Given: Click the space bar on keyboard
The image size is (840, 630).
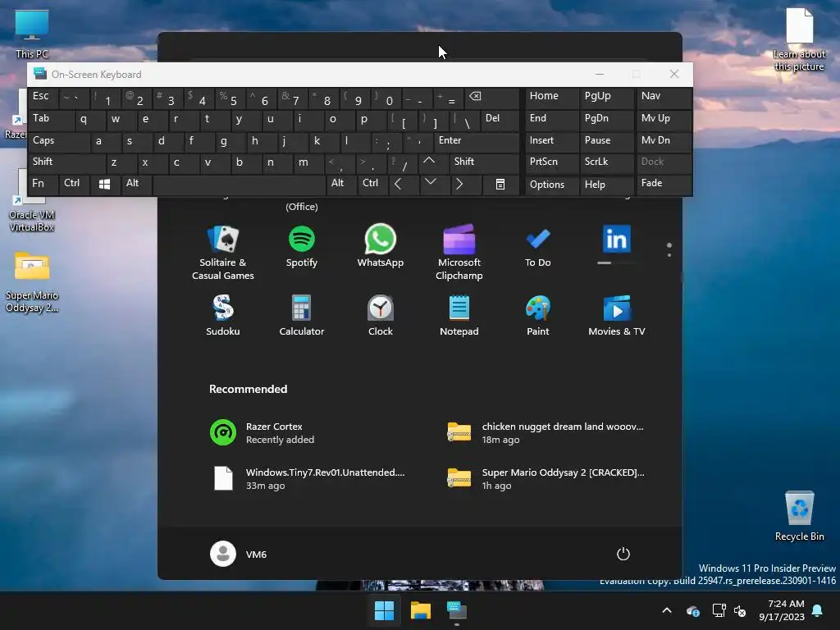Looking at the screenshot, I should click(x=239, y=185).
